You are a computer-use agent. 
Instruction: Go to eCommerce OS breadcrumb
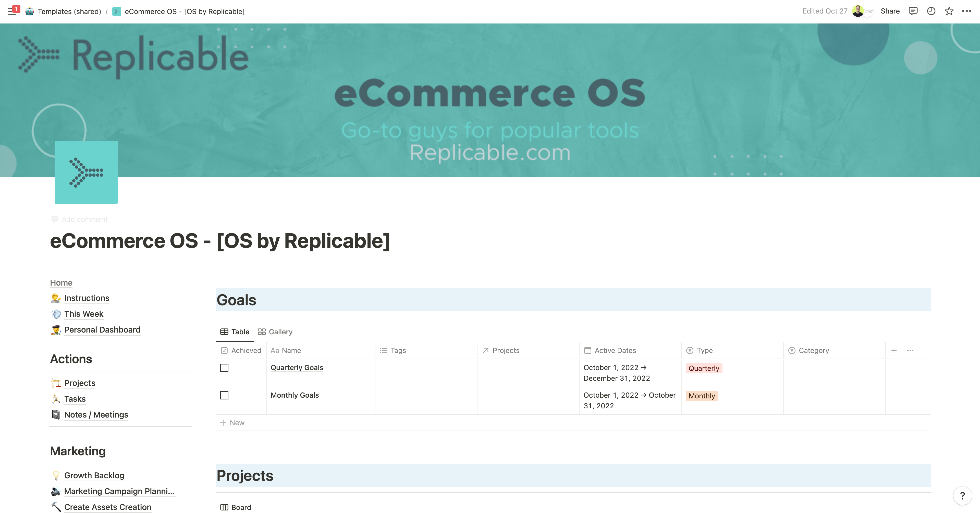185,11
